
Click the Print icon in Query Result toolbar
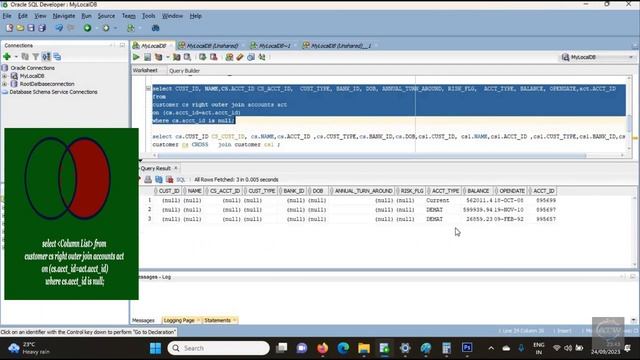(x=148, y=180)
